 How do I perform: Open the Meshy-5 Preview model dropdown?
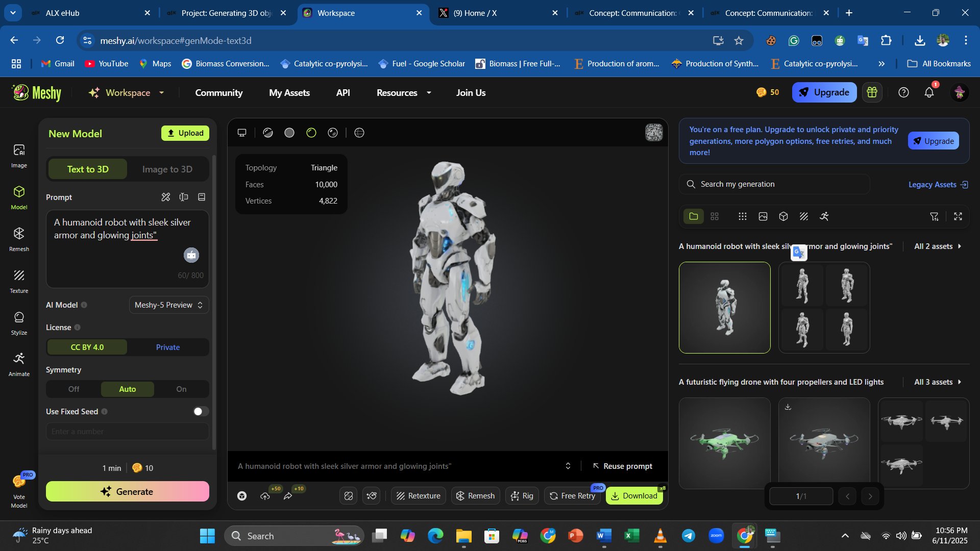coord(168,305)
